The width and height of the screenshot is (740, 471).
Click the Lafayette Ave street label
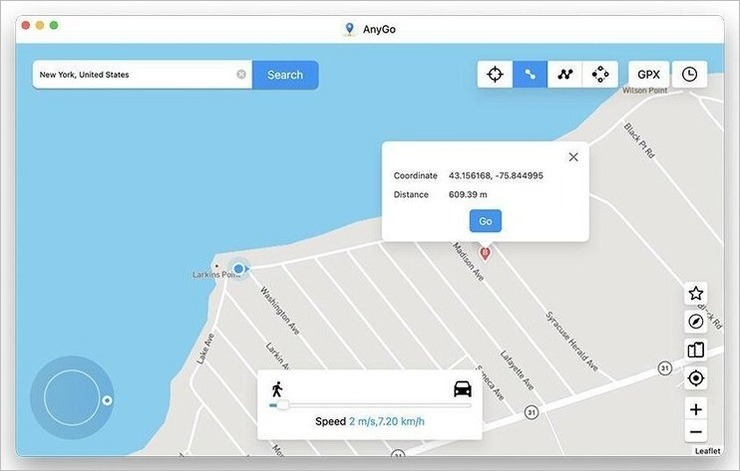click(x=517, y=370)
